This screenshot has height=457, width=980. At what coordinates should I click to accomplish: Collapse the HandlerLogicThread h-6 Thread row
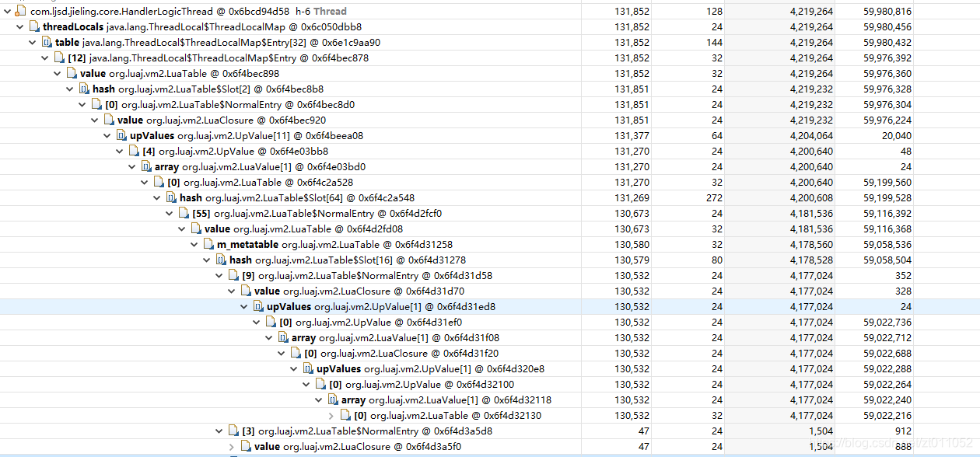[7, 12]
